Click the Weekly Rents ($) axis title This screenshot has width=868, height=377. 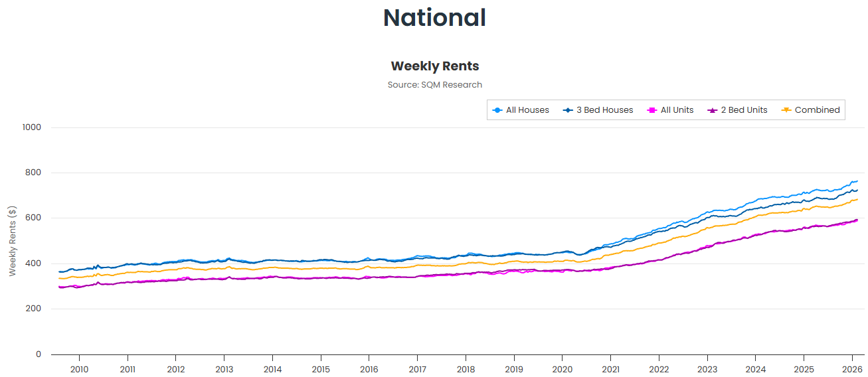point(13,241)
